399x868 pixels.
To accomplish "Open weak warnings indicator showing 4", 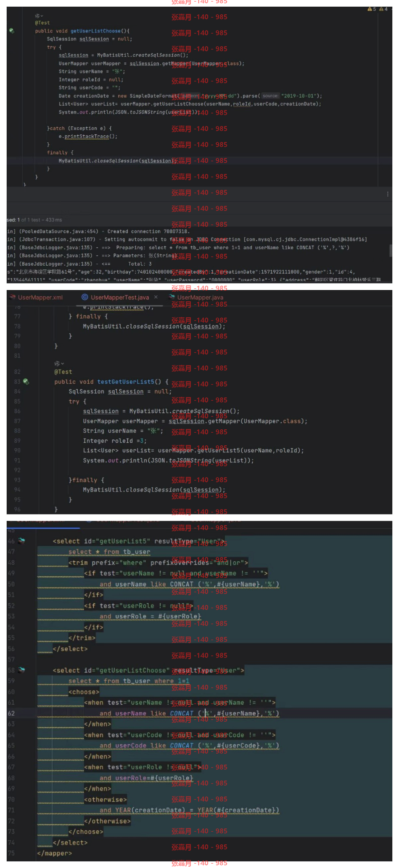I will coord(383,9).
